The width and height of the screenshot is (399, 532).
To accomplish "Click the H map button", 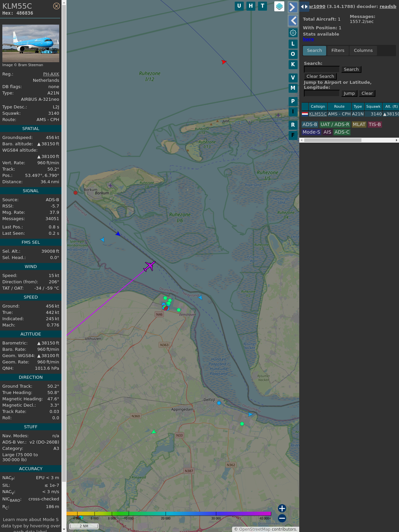I will coord(251,6).
